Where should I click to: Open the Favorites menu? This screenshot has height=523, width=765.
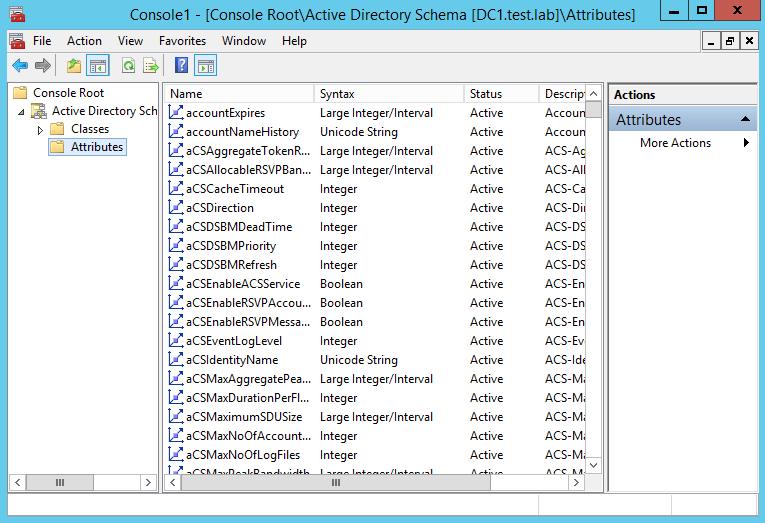coord(182,41)
